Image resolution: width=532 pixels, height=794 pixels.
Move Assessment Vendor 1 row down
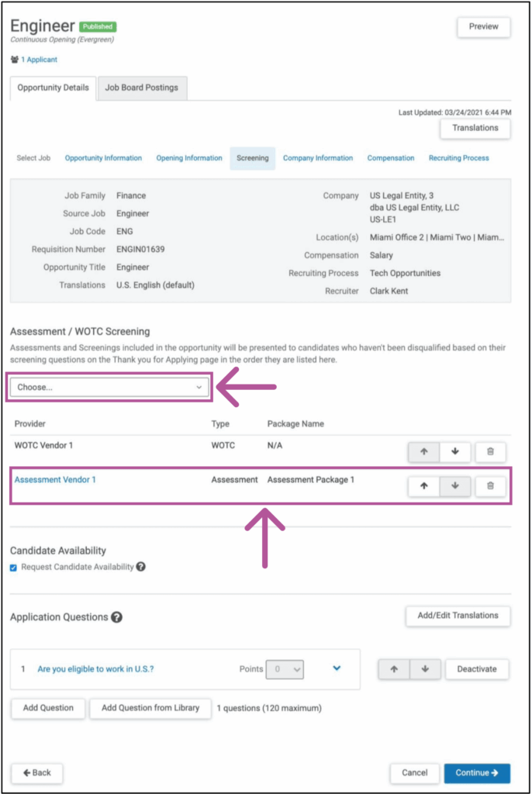455,486
